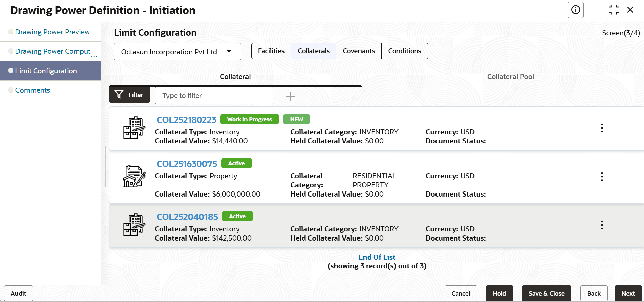Click the property icon of COL251630075

point(134,176)
